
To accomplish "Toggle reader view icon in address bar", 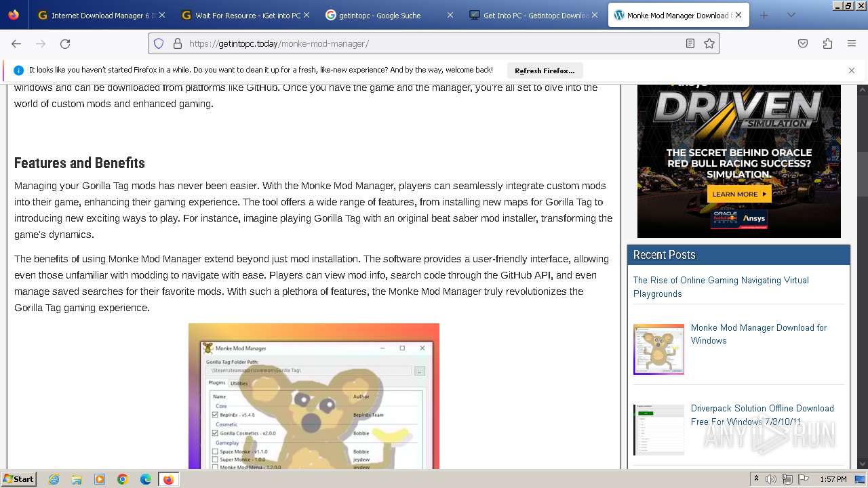I will coord(690,43).
